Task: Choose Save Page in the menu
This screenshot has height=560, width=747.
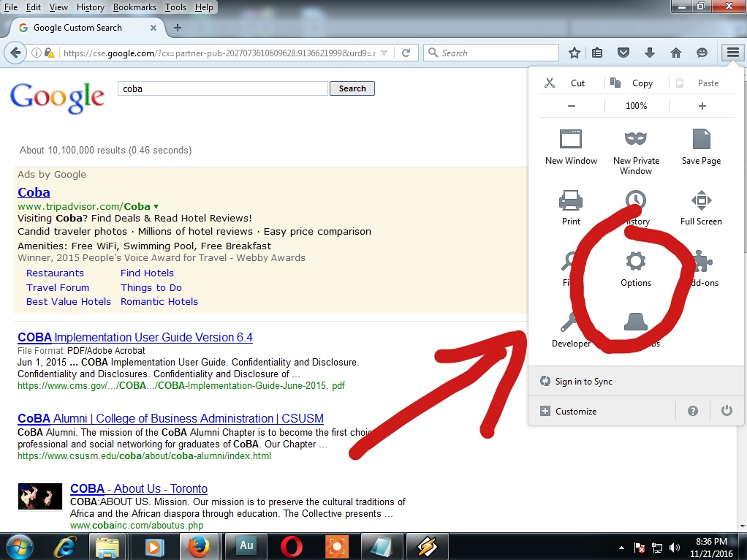Action: click(701, 147)
